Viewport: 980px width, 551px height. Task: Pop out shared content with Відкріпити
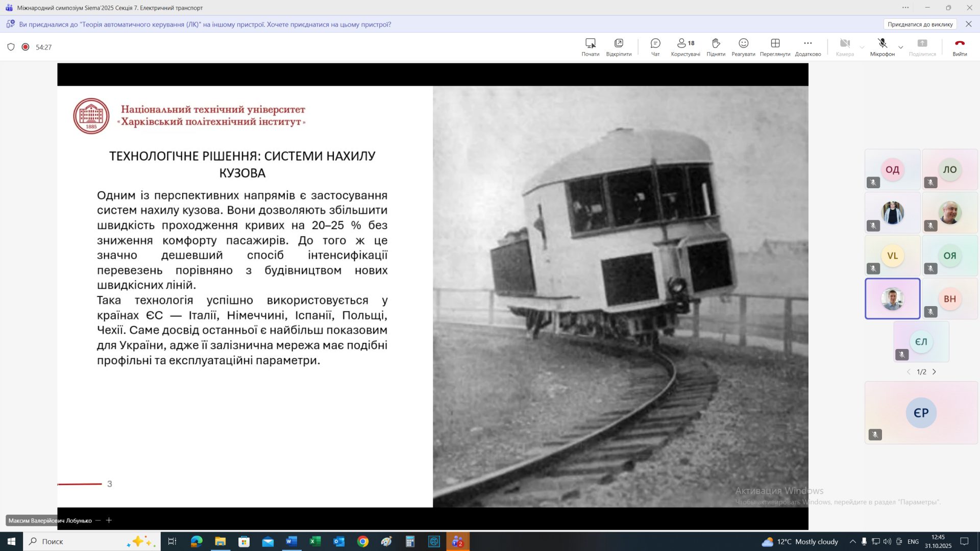[619, 46]
